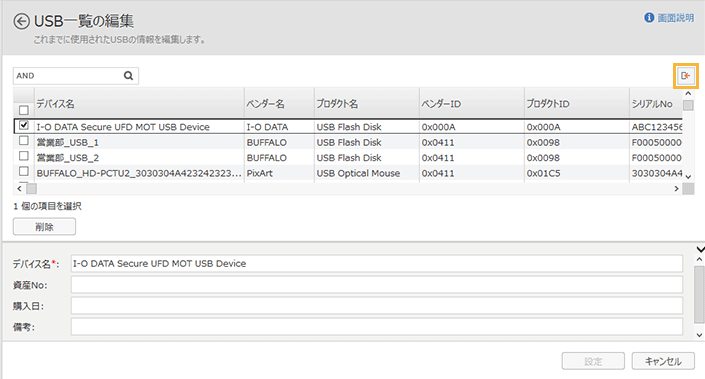Click the 設定 button
Screen dimensions: 705x379
point(593,361)
